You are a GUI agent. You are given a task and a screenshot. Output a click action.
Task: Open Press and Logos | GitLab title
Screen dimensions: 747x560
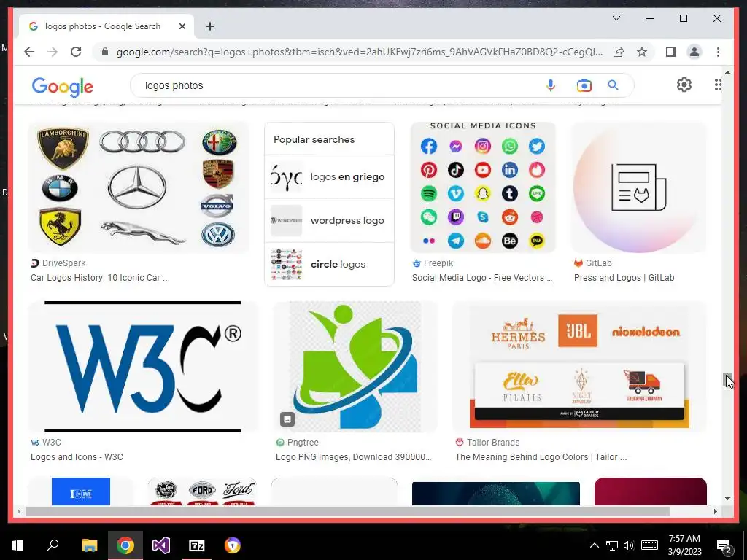click(x=624, y=278)
